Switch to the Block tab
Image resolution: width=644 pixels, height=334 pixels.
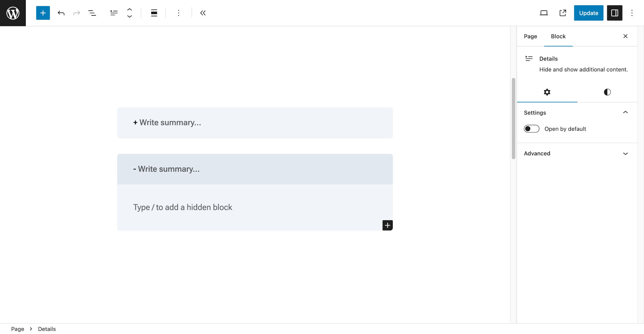(558, 36)
